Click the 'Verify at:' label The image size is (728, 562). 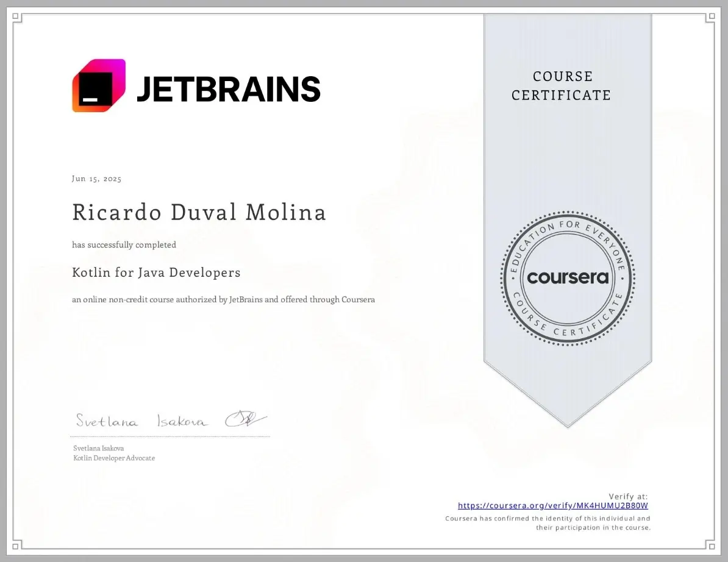coord(628,497)
